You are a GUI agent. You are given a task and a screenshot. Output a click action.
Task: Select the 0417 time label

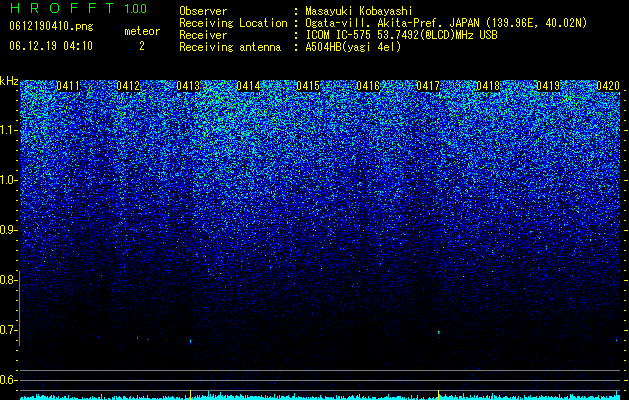tap(428, 86)
